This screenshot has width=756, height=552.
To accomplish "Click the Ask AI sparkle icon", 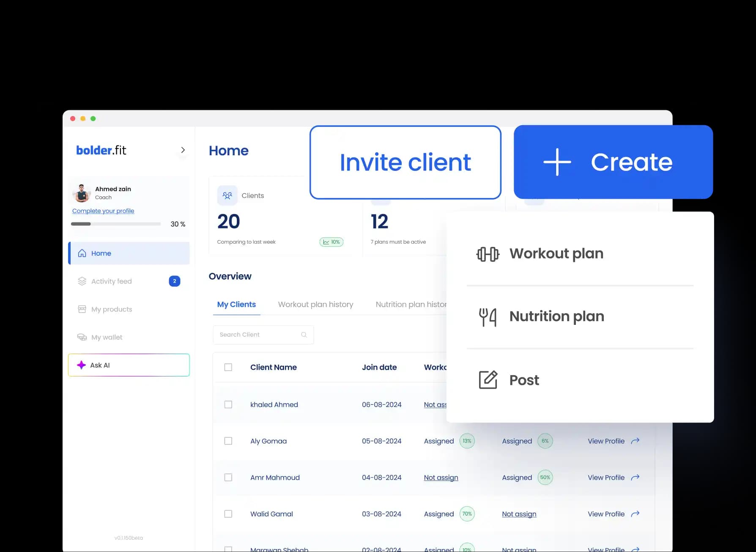I will pyautogui.click(x=81, y=365).
